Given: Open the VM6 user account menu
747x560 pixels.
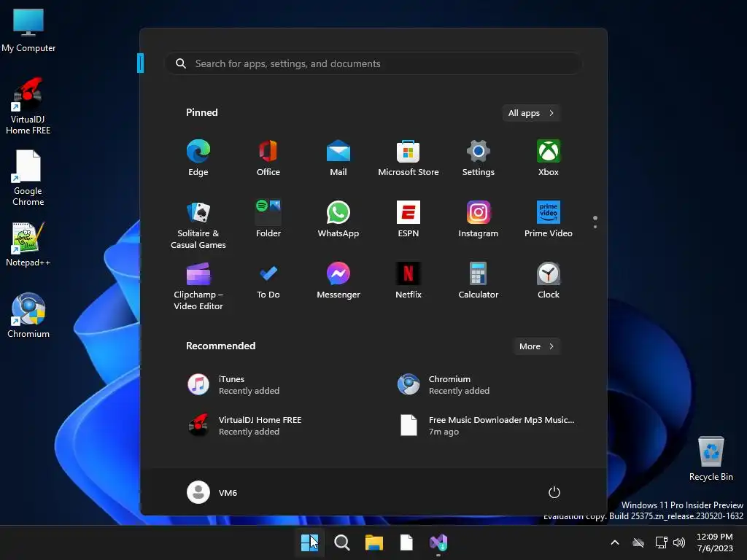Looking at the screenshot, I should point(212,492).
